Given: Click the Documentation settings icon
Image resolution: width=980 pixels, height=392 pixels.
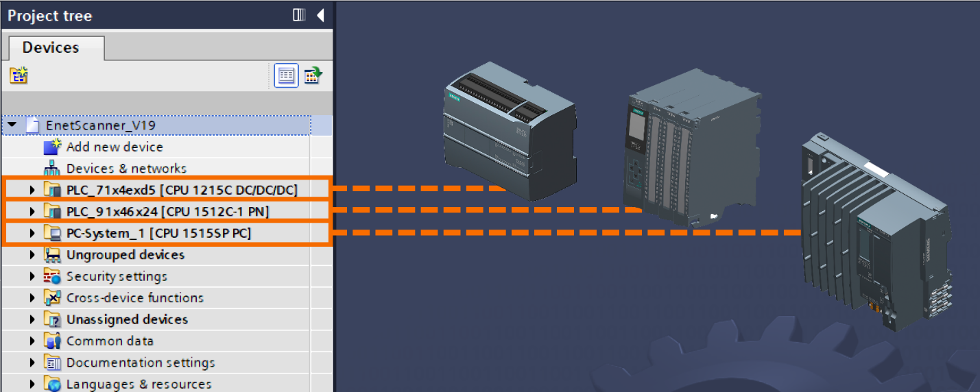Looking at the screenshot, I should 52,363.
